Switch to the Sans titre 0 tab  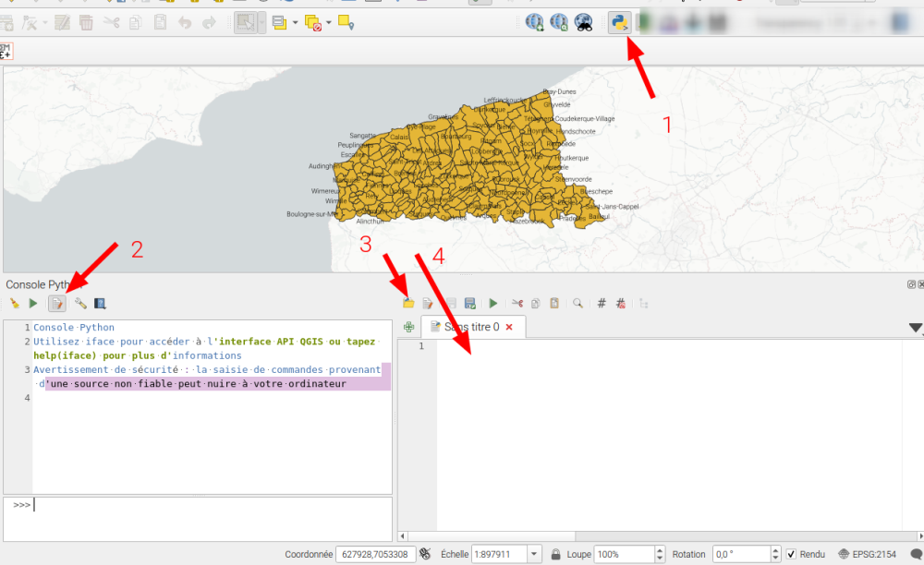[x=471, y=327]
